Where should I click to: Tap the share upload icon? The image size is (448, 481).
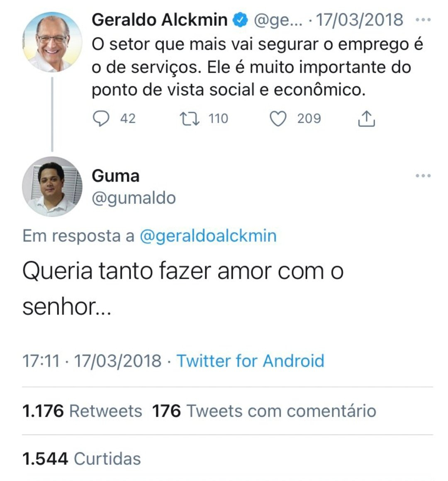[x=366, y=119]
